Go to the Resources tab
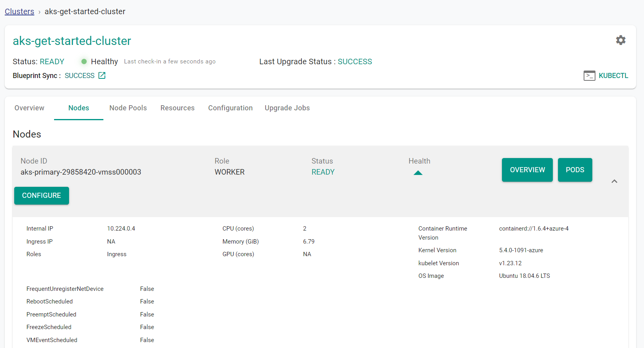This screenshot has width=644, height=348. pyautogui.click(x=177, y=108)
